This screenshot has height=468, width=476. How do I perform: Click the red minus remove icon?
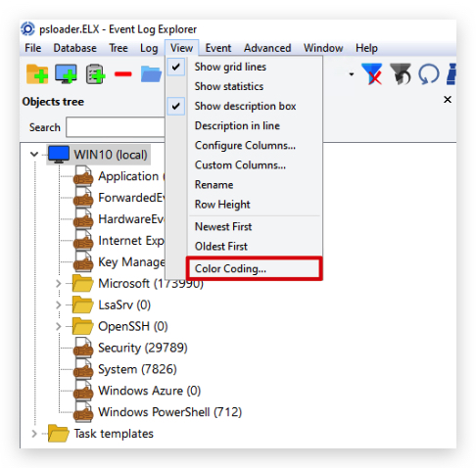coord(123,74)
